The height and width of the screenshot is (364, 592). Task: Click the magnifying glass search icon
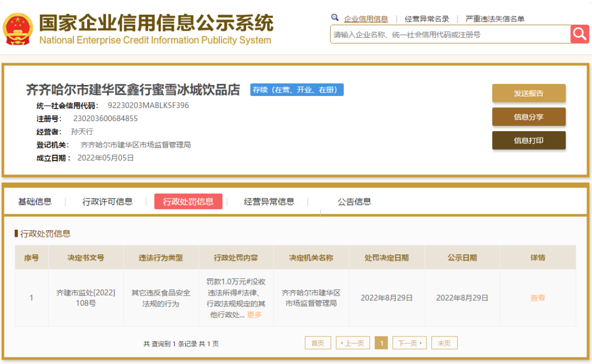579,34
